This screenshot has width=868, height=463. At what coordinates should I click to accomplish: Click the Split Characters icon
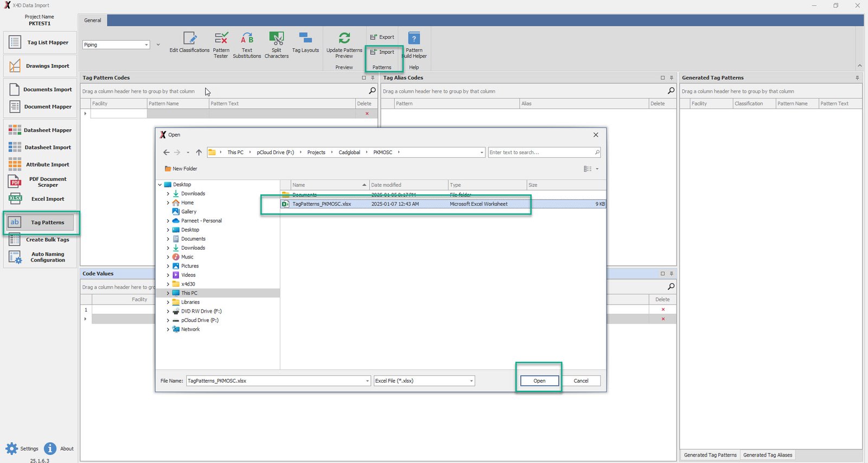(276, 39)
